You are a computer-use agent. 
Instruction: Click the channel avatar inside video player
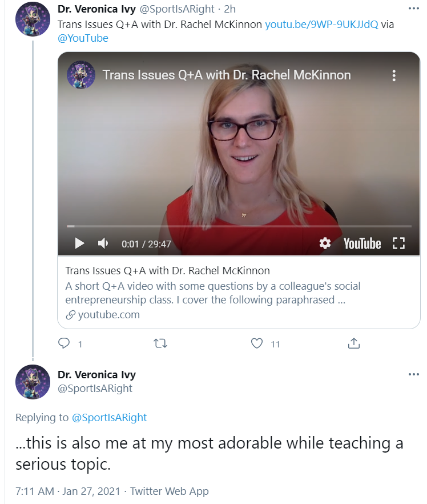(81, 75)
